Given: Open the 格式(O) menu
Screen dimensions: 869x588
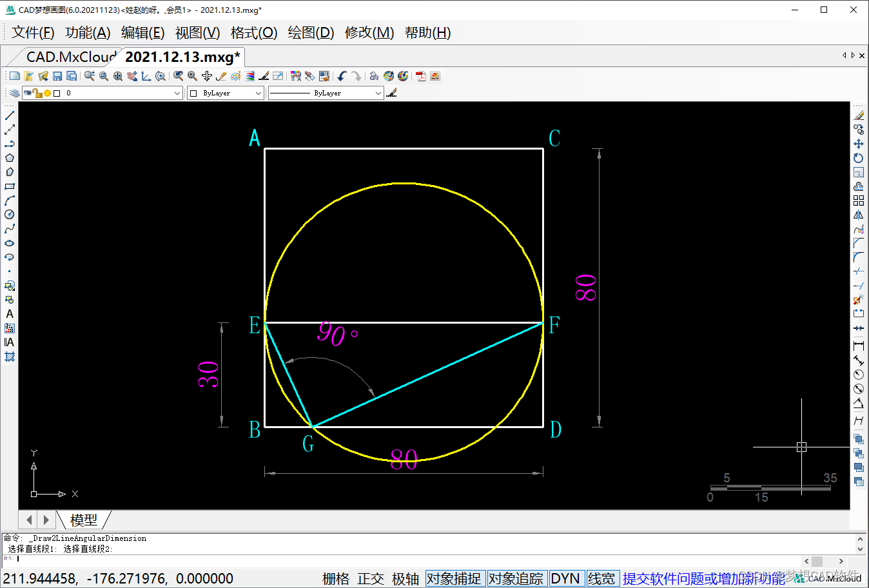Looking at the screenshot, I should pyautogui.click(x=254, y=32).
